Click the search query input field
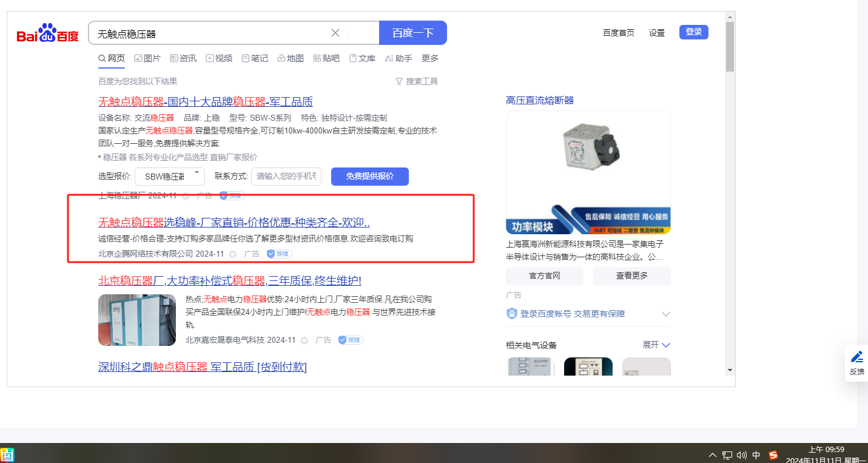 click(x=212, y=33)
